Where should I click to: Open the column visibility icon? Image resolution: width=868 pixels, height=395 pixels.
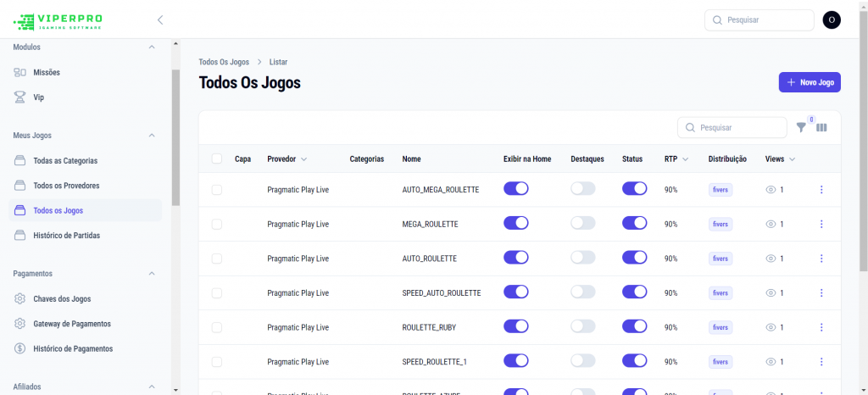point(821,127)
